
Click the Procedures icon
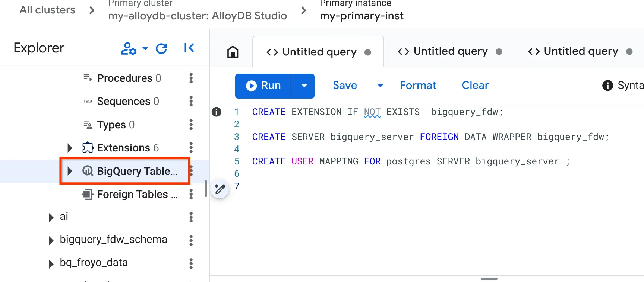[x=88, y=78]
